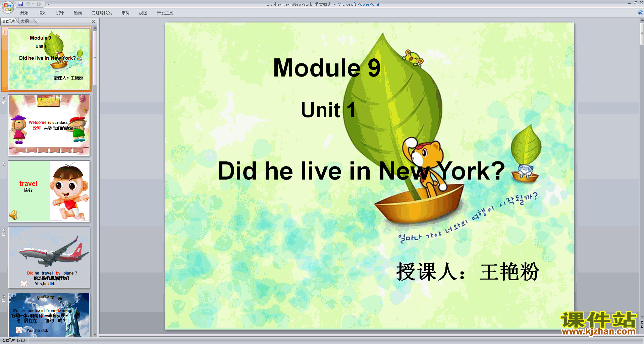Open the 动画 ribbon tab

77,13
